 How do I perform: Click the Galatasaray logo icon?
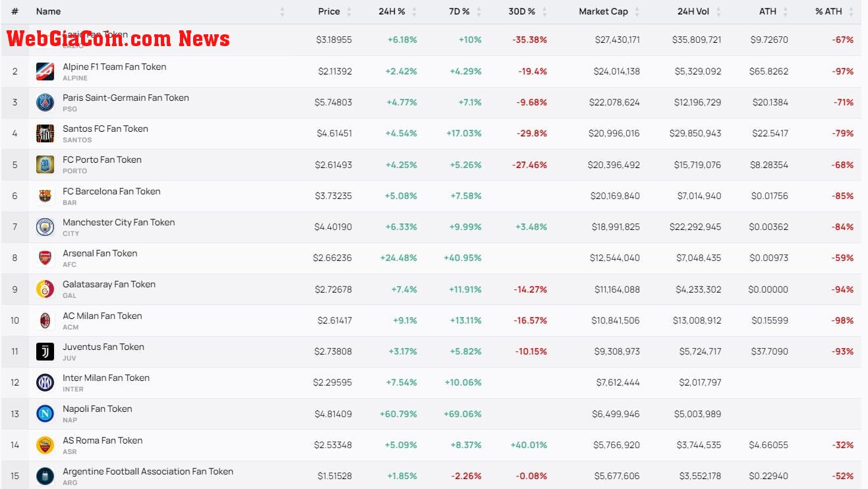point(45,289)
